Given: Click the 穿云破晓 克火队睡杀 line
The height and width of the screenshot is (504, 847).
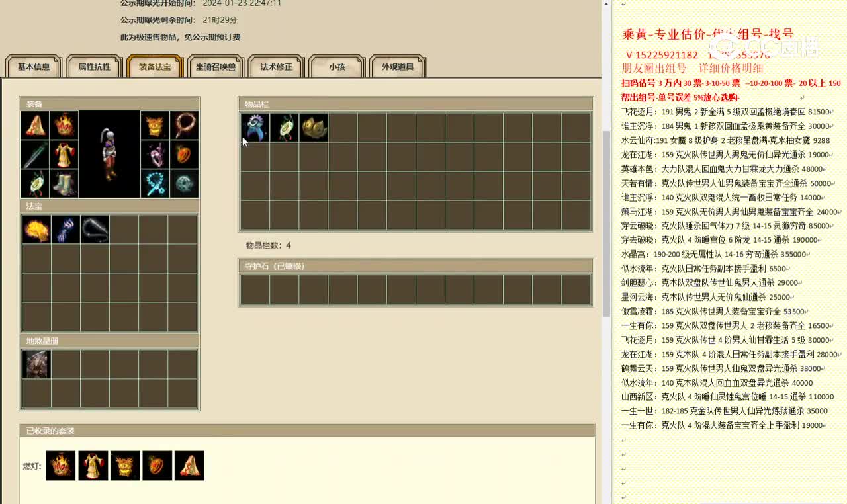Looking at the screenshot, I should pos(727,226).
